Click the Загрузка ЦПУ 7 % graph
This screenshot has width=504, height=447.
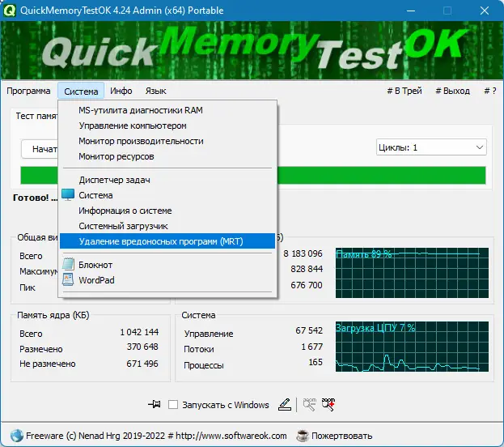(x=412, y=347)
